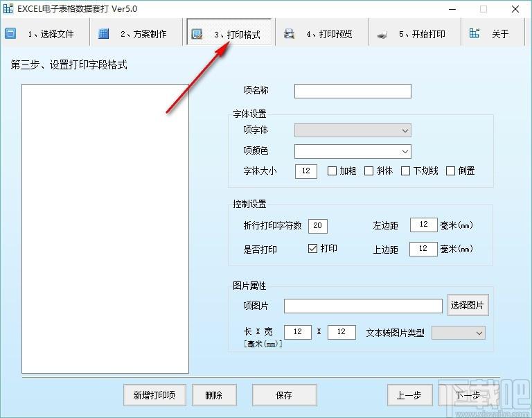Click the print format step icon
Screen dimensions: 532x418
(197, 34)
